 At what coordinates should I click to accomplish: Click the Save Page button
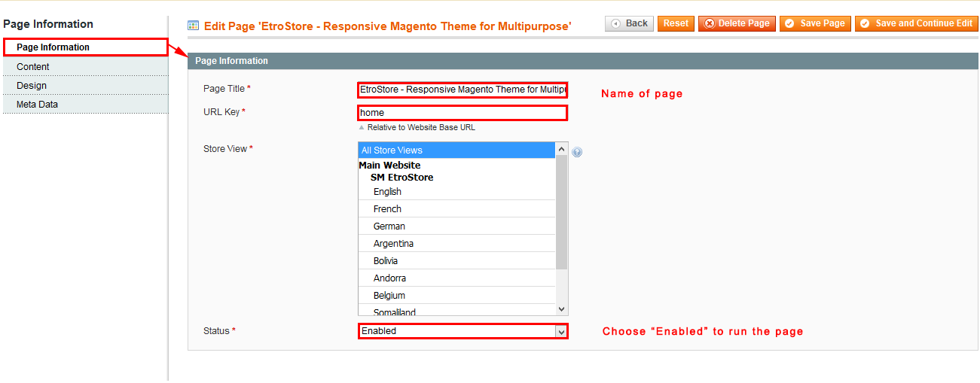815,23
